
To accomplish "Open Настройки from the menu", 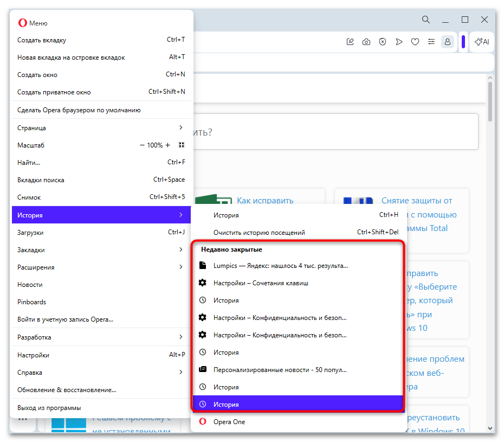I will coord(101,355).
